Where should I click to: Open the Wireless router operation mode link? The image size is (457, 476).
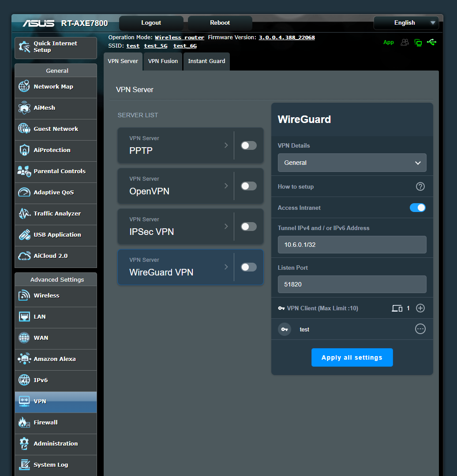point(179,37)
